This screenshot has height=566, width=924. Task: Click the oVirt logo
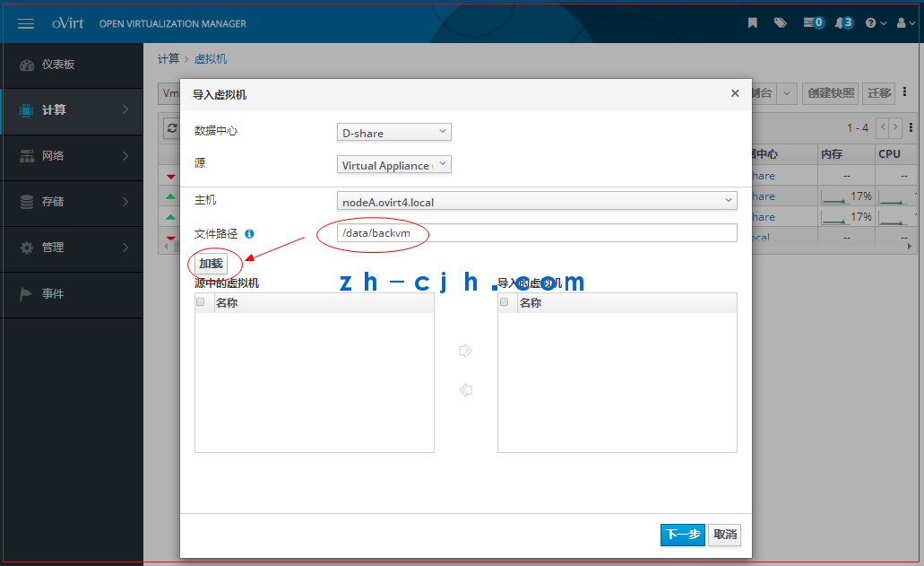tap(68, 23)
